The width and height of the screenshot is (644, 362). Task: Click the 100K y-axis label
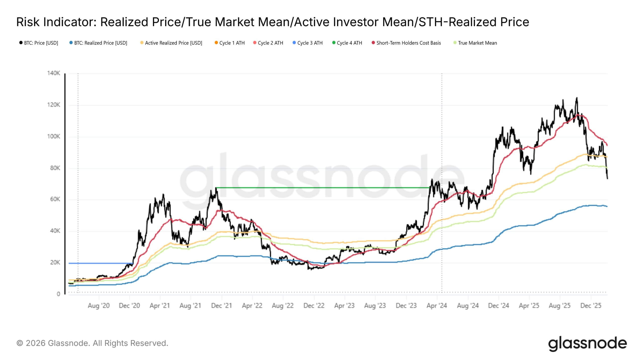[x=54, y=137]
